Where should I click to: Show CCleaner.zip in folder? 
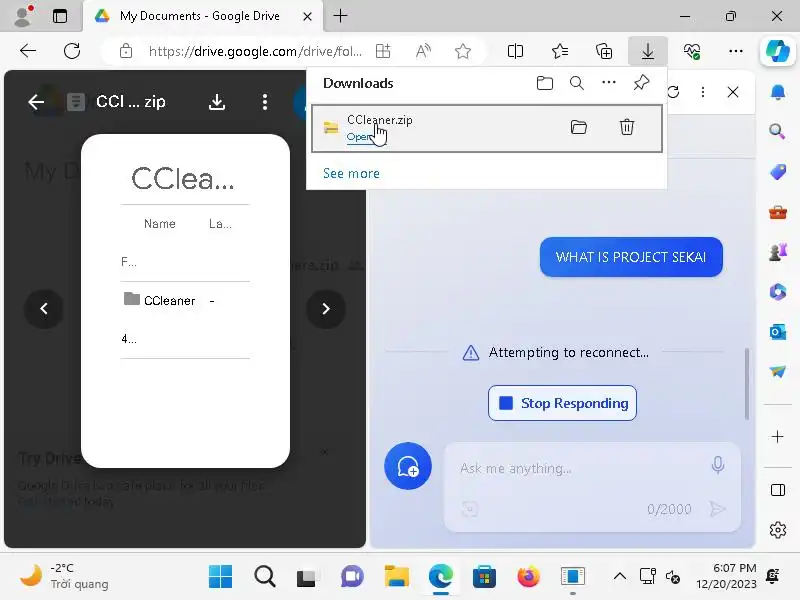[x=579, y=127]
